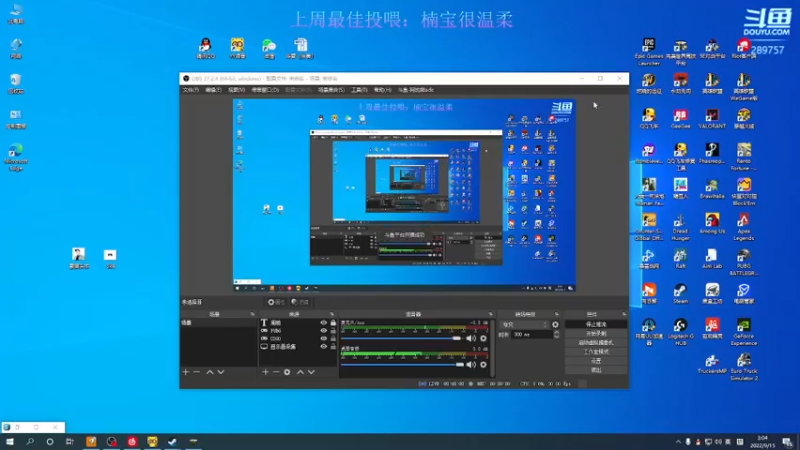This screenshot has width=800, height=450.
Task: Toggle visibility eye for PUBG source
Action: (323, 331)
